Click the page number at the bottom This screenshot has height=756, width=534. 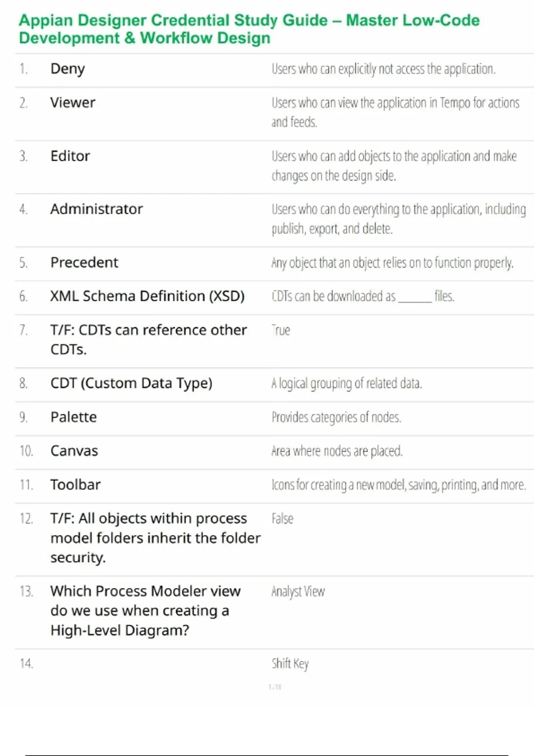pyautogui.click(x=275, y=687)
